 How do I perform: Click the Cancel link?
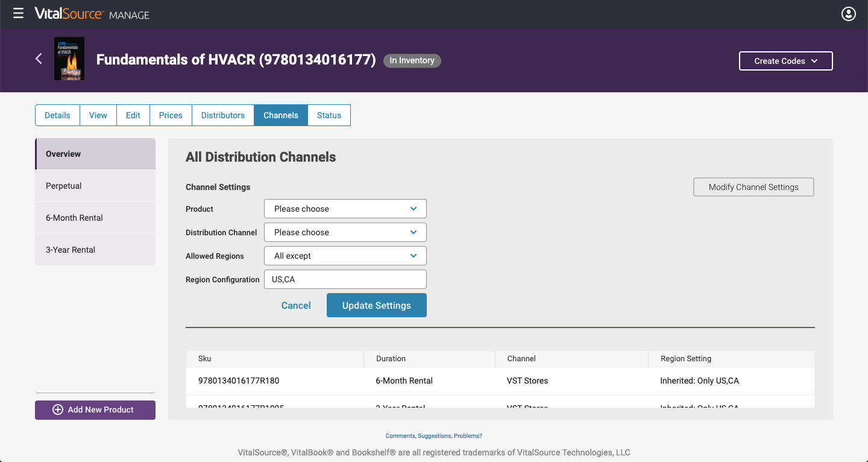tap(296, 306)
